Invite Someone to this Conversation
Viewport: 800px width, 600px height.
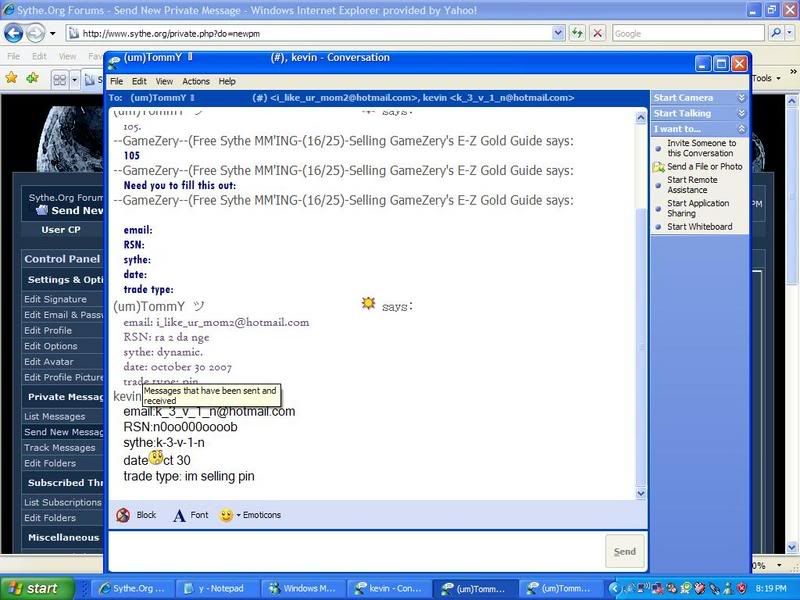[x=701, y=148]
